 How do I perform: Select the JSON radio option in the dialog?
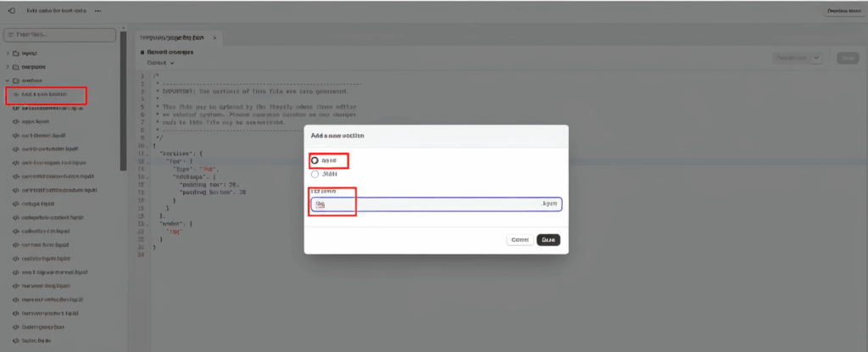click(315, 174)
